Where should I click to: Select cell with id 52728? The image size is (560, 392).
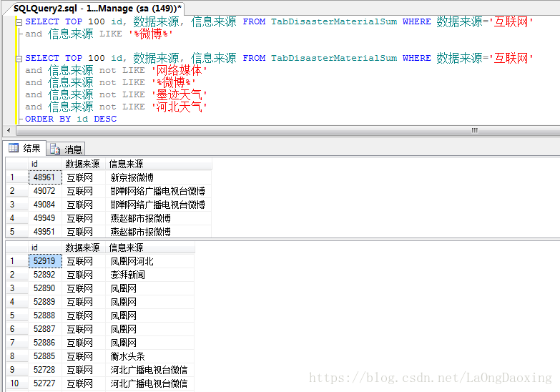click(45, 370)
